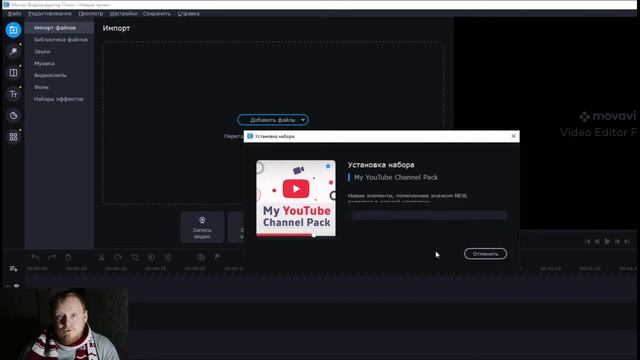
Task: Step to next frame in player
Action: coord(617,241)
